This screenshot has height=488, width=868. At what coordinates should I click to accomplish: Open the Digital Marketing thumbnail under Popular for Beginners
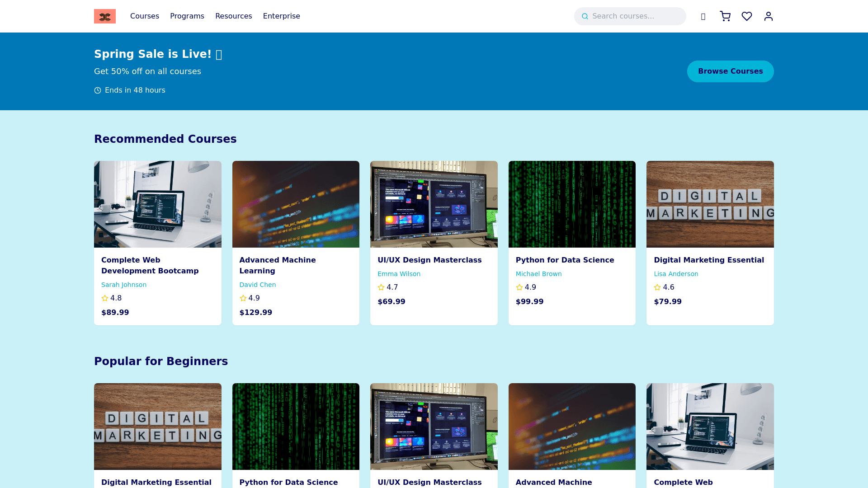pyautogui.click(x=157, y=427)
